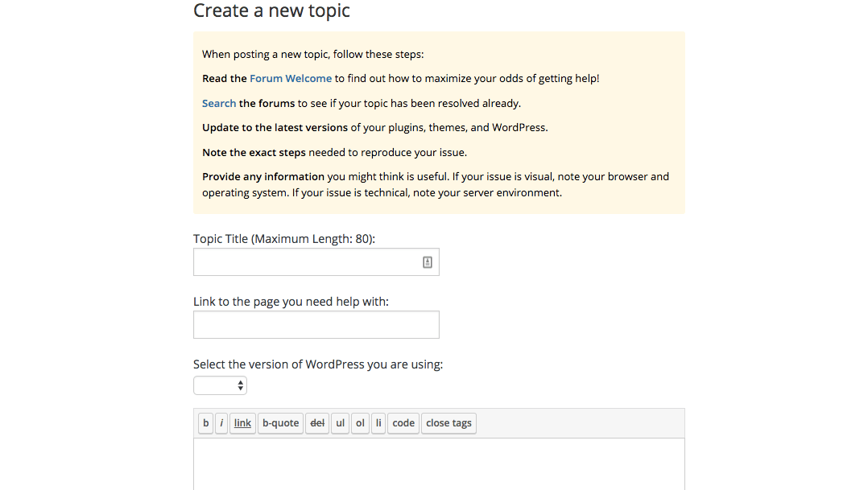Click the 'Link to the page' label
The height and width of the screenshot is (490, 868).
291,302
